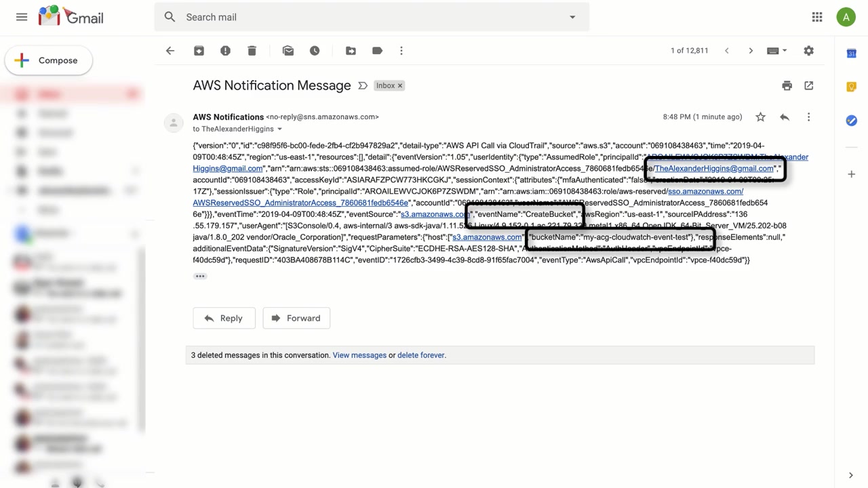Focus the Search mail field
Viewport: 868px width, 488px height.
coord(372,17)
